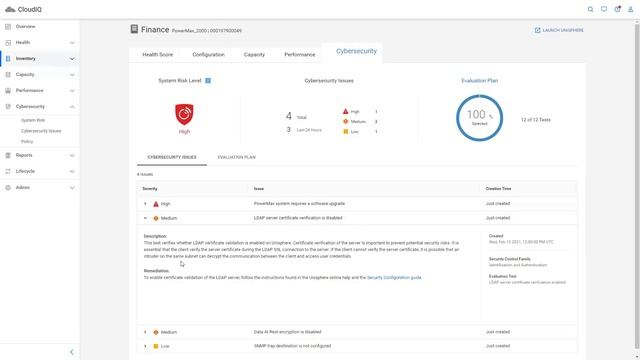Collapse the sidebar with bottom arrow

tap(72, 352)
